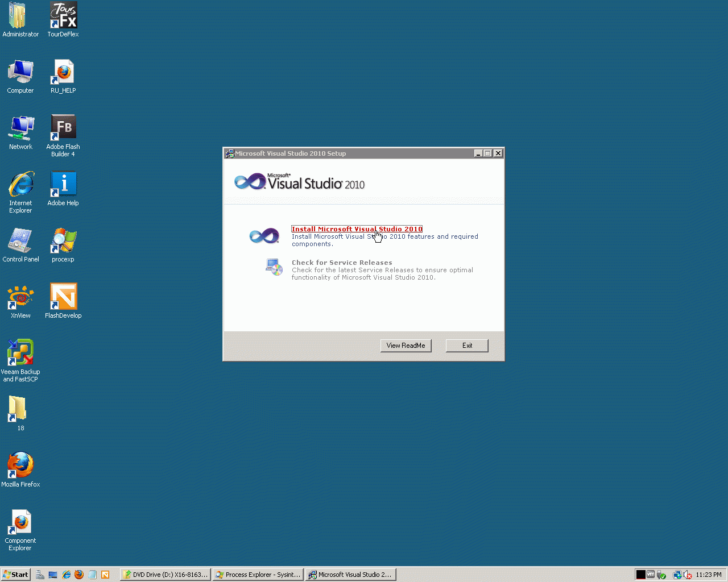Click the black Process Explorer tray icon
Image resolution: width=728 pixels, height=582 pixels.
pos(641,575)
